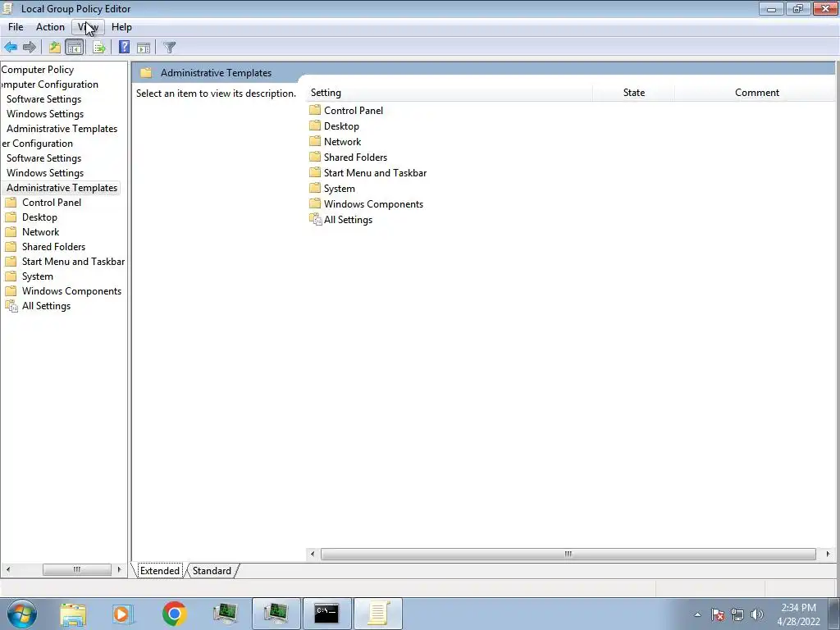Select Software Settings under Computer Configuration

click(44, 99)
